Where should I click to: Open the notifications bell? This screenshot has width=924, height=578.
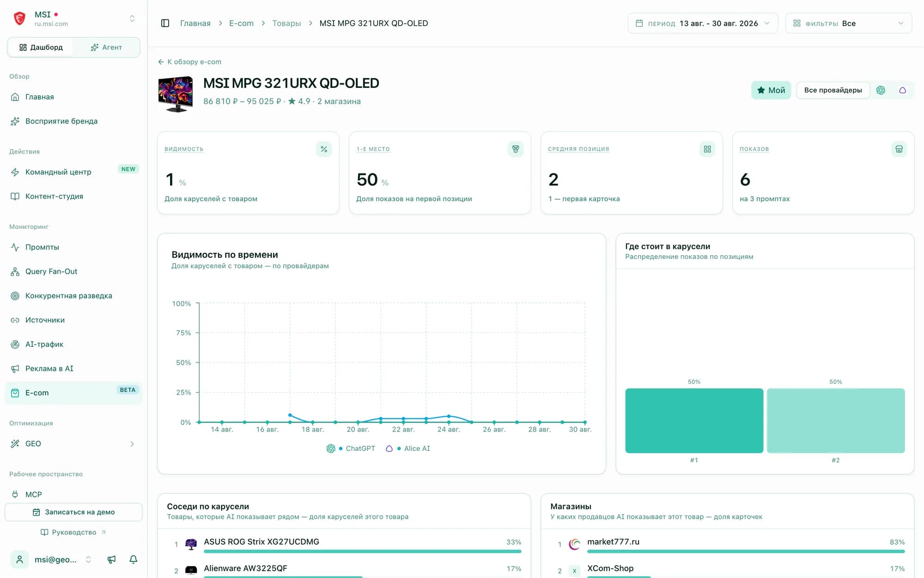134,560
